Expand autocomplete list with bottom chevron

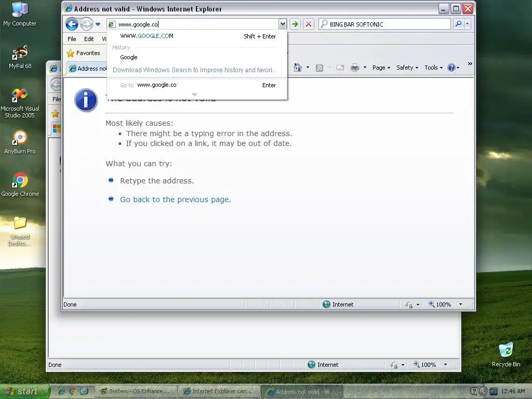click(x=194, y=95)
